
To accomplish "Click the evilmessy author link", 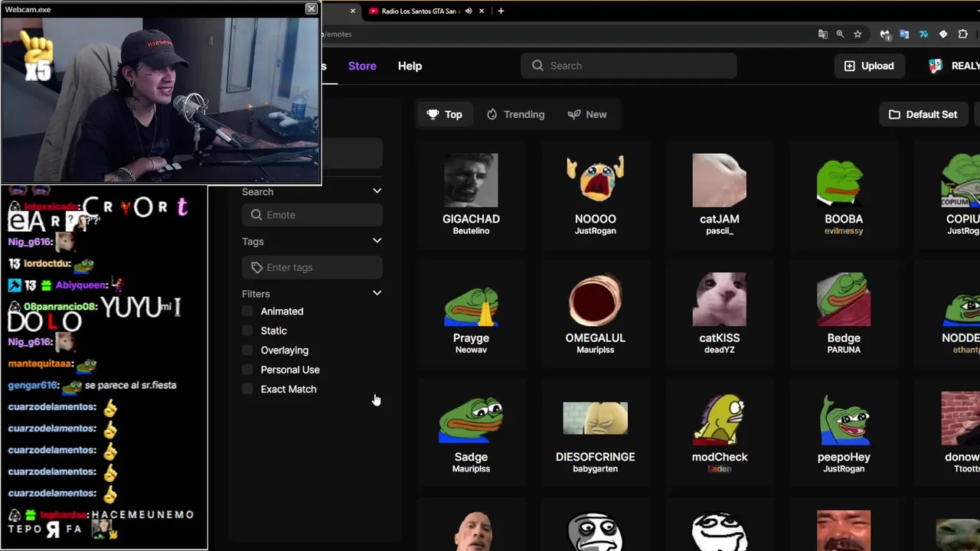I will click(844, 230).
